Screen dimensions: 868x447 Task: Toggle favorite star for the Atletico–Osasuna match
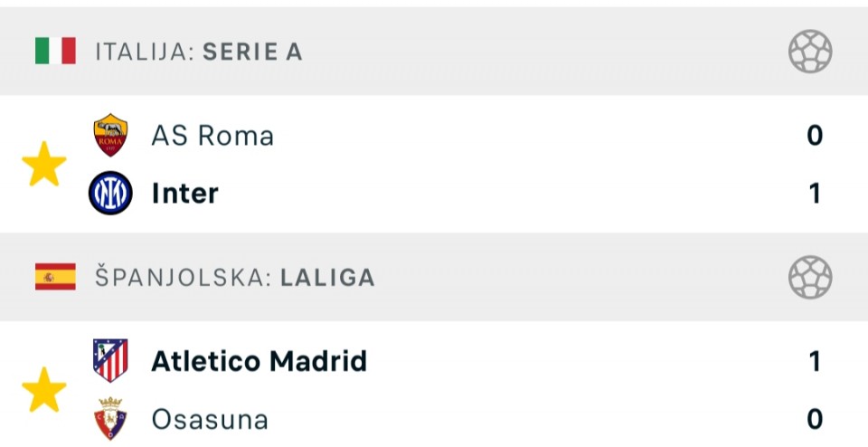tap(44, 390)
